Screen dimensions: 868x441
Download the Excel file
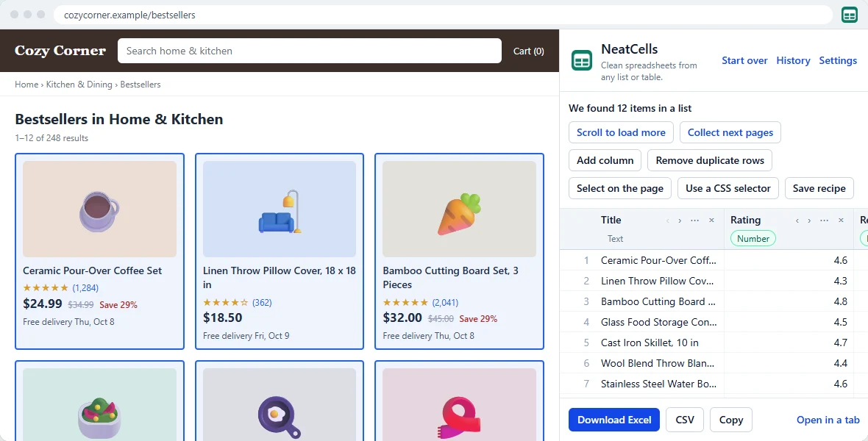(614, 420)
